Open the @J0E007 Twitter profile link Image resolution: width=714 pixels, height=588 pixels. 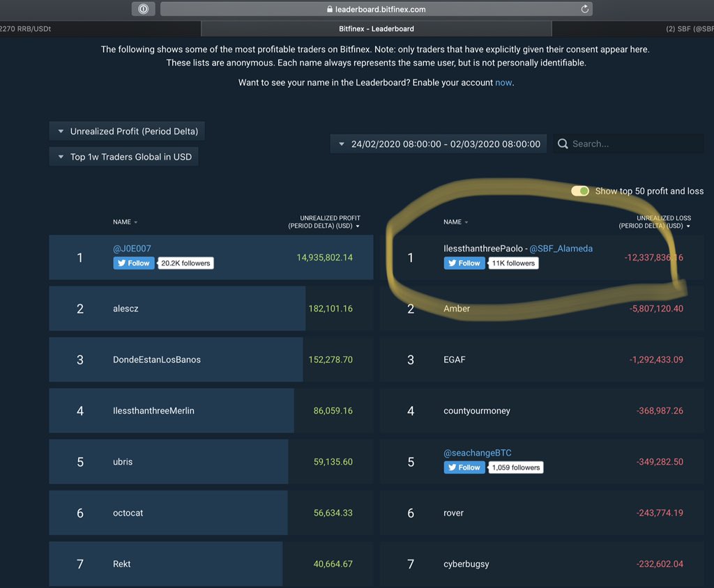tap(132, 249)
